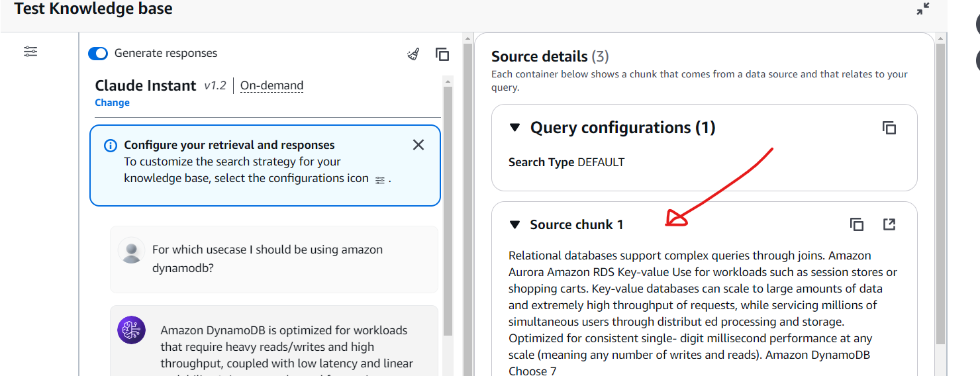
Task: Click the Claude Instant model name
Action: coord(146,85)
